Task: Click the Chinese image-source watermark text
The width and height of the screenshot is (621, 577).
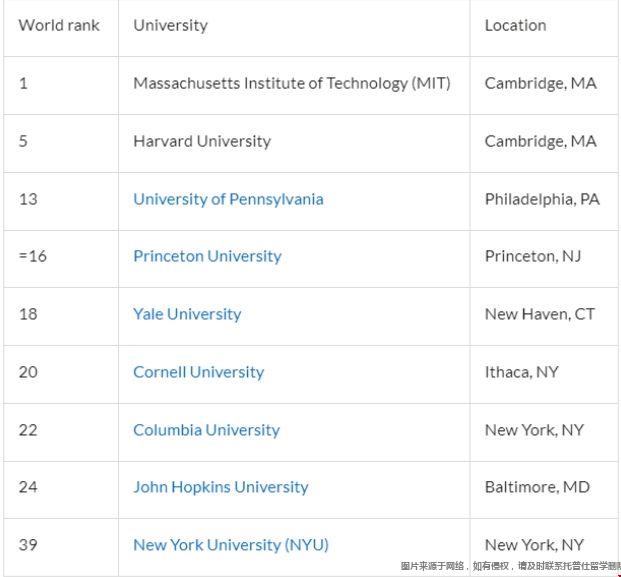Action: tap(511, 566)
